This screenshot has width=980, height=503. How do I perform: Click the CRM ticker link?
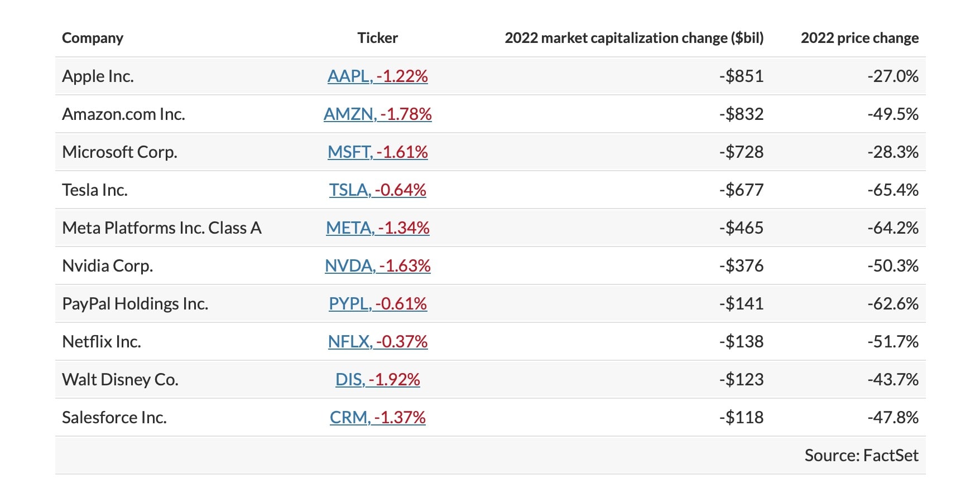coord(377,417)
